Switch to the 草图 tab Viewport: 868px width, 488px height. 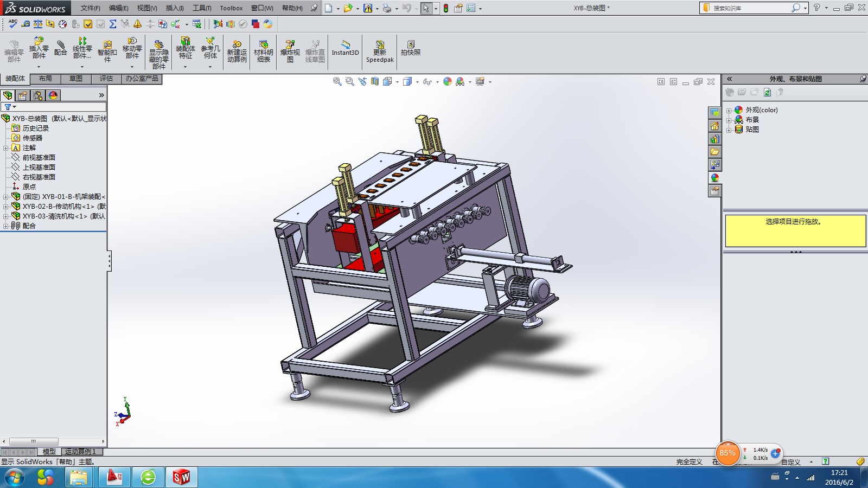click(x=76, y=79)
